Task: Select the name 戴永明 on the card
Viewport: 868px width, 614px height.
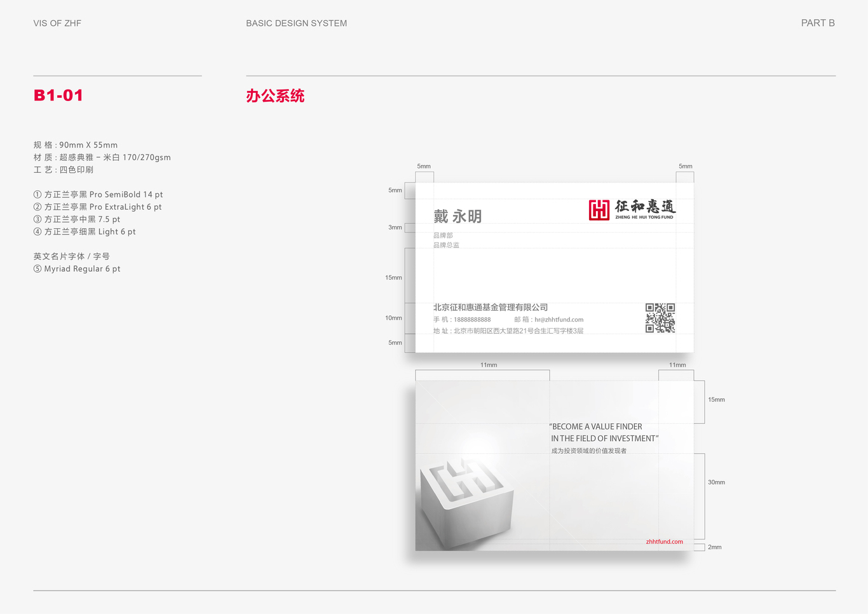Action: (x=458, y=217)
